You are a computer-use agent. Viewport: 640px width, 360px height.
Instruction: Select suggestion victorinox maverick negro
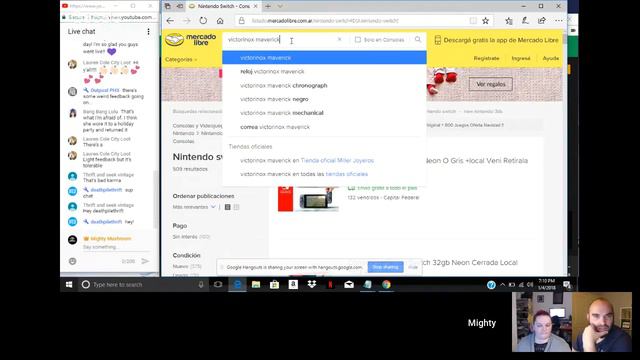click(x=324, y=99)
